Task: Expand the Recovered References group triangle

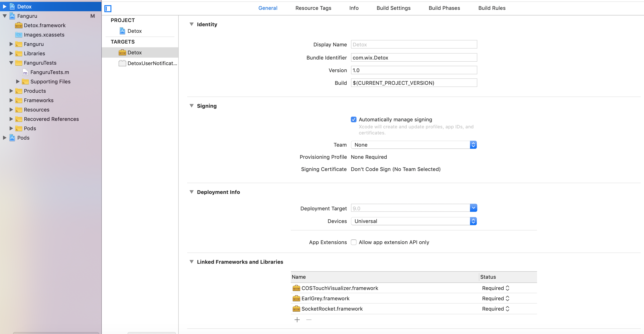Action: (11, 119)
